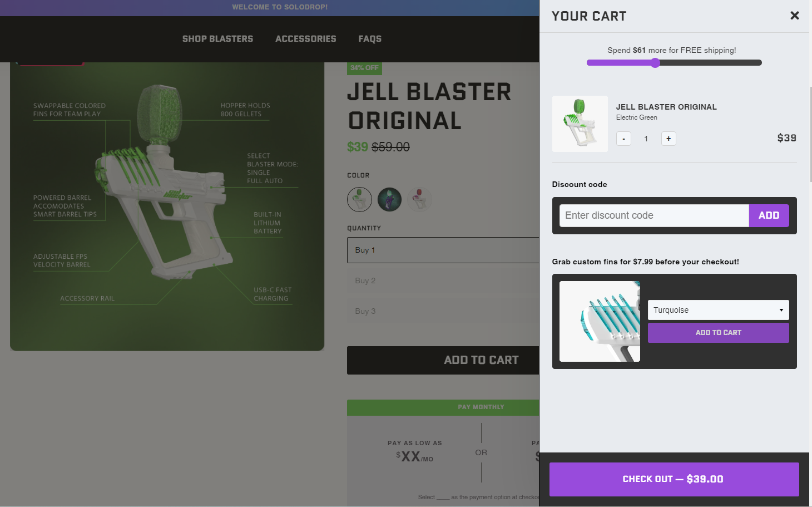Click the free shipping progress slider handle
This screenshot has width=812, height=507.
click(x=655, y=63)
